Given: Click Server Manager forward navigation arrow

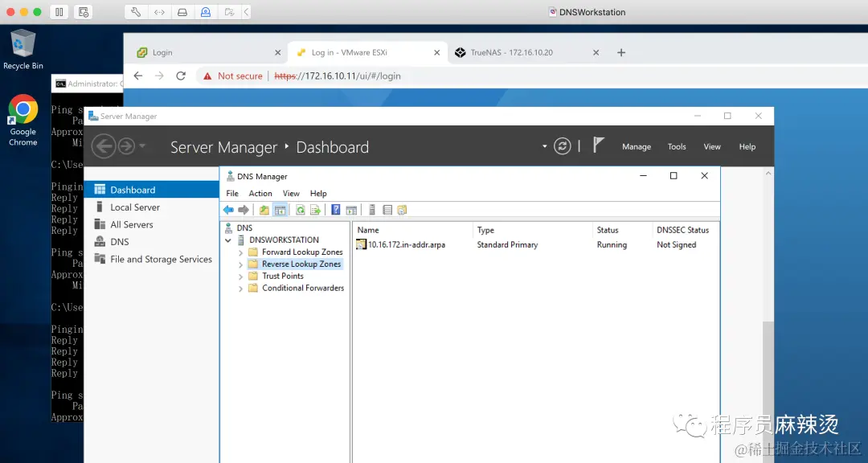Looking at the screenshot, I should click(x=126, y=146).
